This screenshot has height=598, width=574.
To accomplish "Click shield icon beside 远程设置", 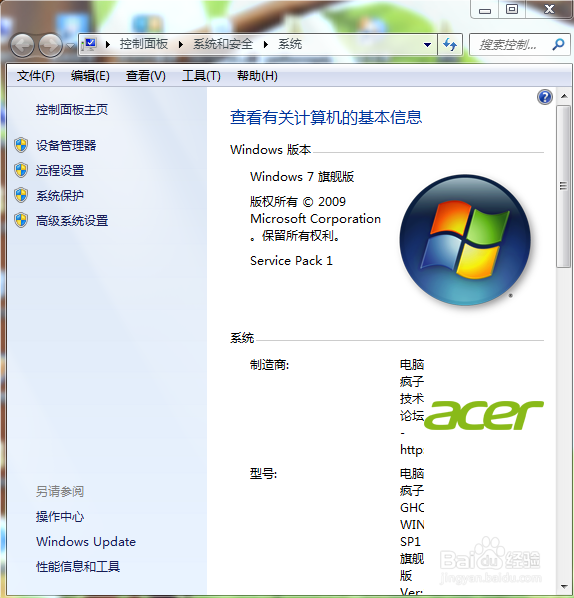I will point(21,170).
